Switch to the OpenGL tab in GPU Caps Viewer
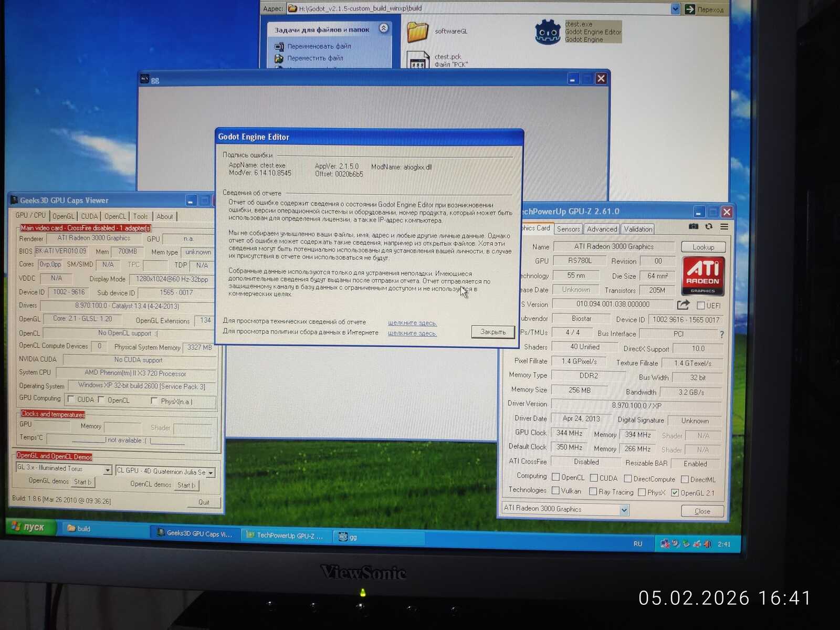This screenshot has height=630, width=840. coord(63,216)
